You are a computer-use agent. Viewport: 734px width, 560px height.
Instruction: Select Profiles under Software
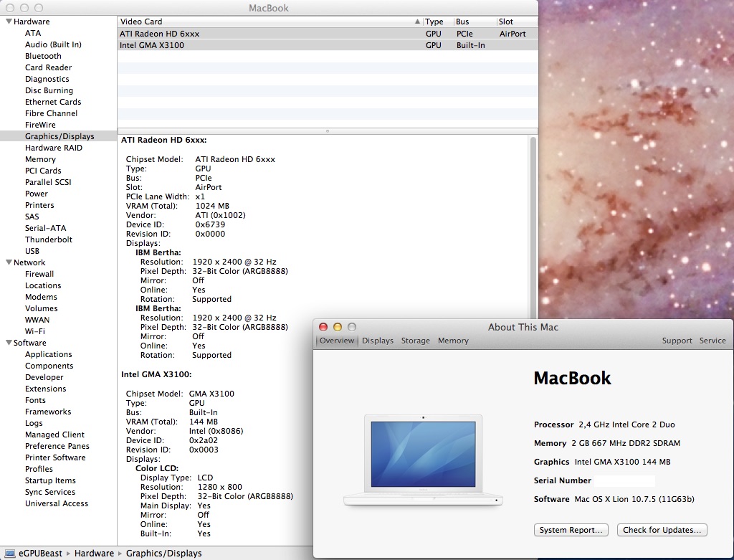pos(39,469)
